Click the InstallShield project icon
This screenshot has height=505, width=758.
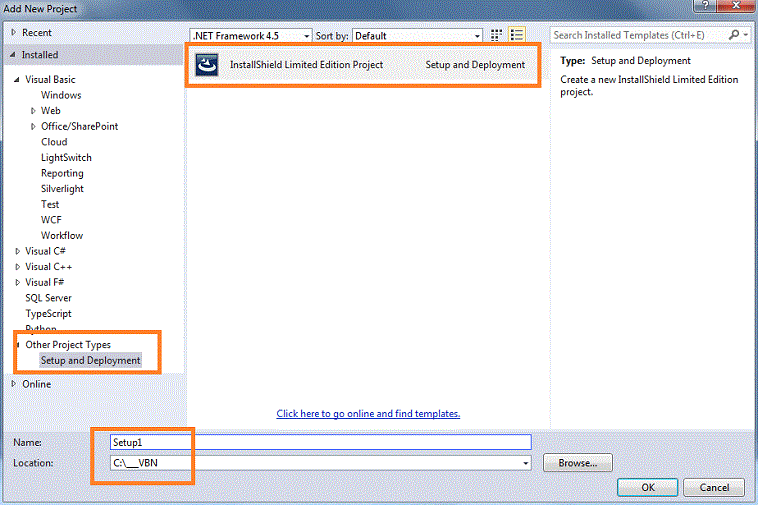(207, 65)
